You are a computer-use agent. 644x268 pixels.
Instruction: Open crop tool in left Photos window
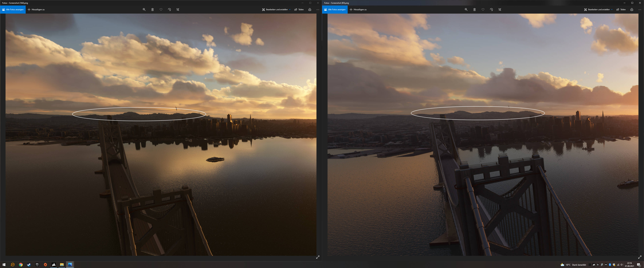click(178, 10)
